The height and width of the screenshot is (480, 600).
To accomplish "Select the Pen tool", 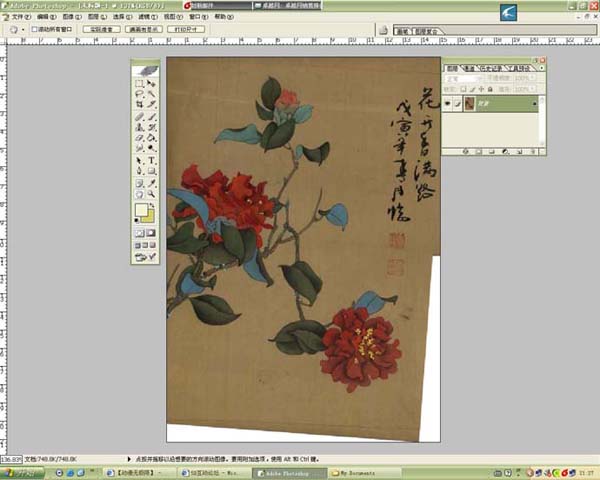I will point(139,170).
